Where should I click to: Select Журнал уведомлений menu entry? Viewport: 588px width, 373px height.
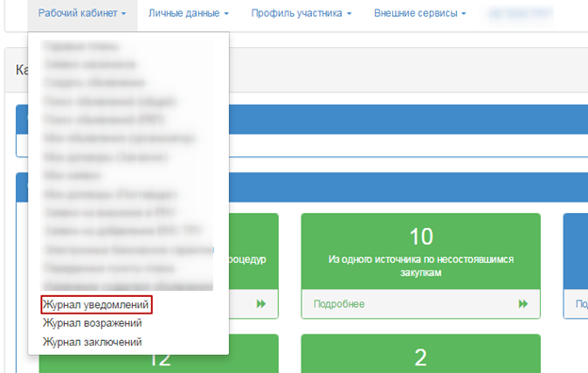coord(96,304)
